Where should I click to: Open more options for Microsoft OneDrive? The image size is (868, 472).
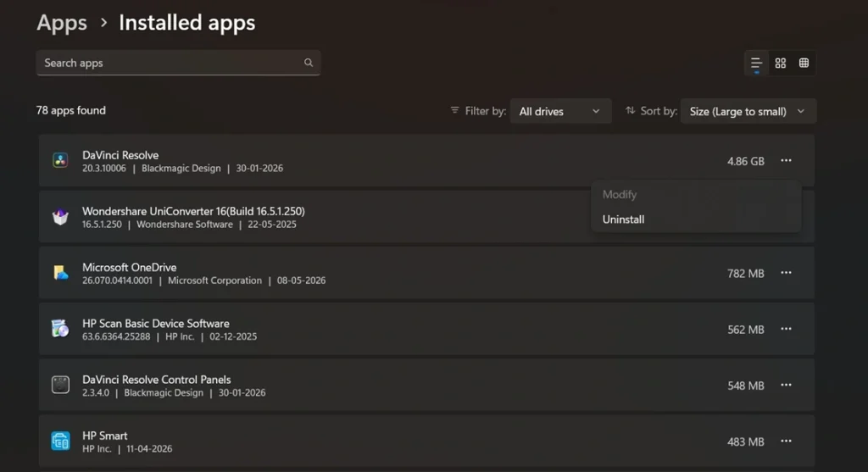tap(786, 273)
